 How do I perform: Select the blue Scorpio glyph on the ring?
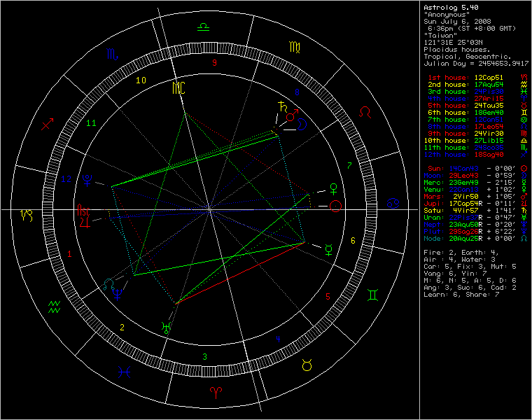[x=111, y=54]
